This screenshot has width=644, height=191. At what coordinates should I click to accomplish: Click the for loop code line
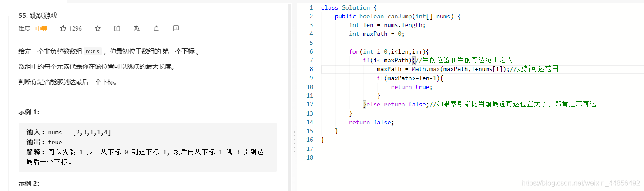389,51
